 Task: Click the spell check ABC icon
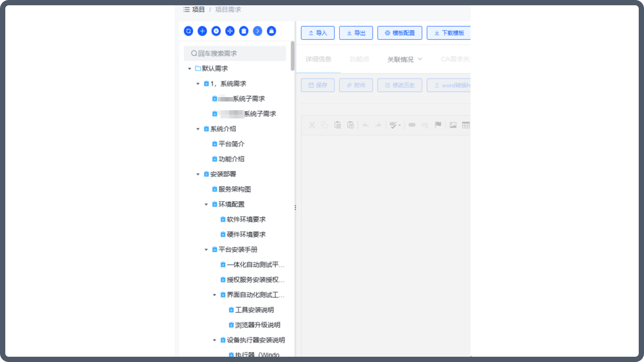tap(393, 125)
